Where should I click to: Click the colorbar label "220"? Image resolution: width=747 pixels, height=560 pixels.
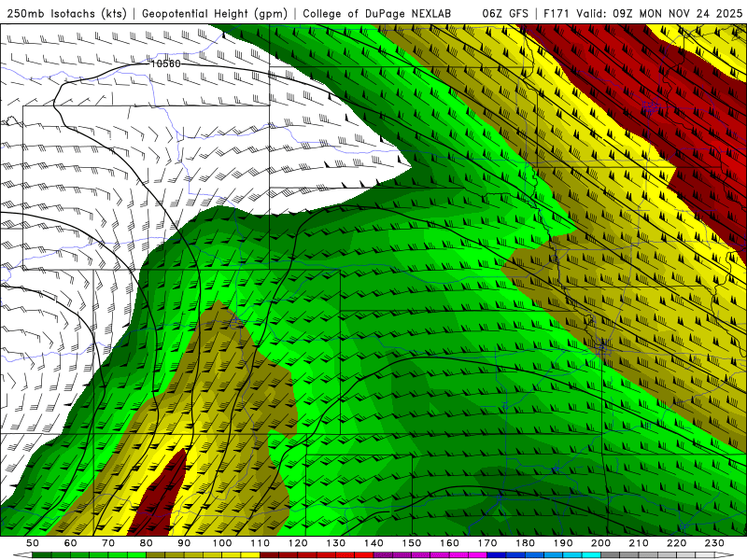pyautogui.click(x=676, y=543)
